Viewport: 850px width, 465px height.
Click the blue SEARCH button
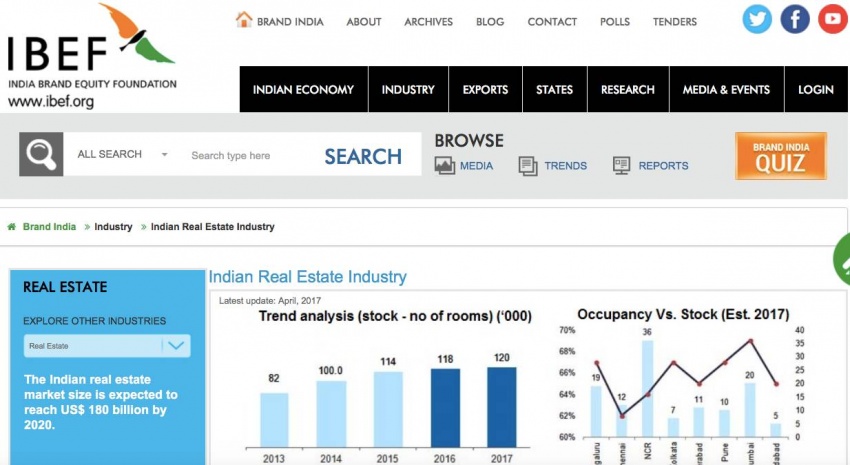(363, 157)
